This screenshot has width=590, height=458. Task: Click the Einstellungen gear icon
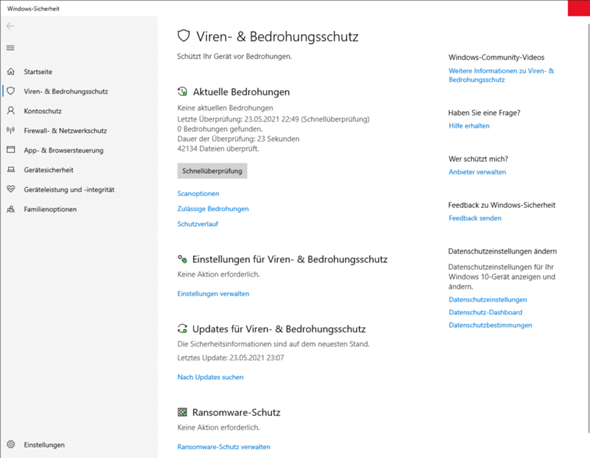coord(11,444)
